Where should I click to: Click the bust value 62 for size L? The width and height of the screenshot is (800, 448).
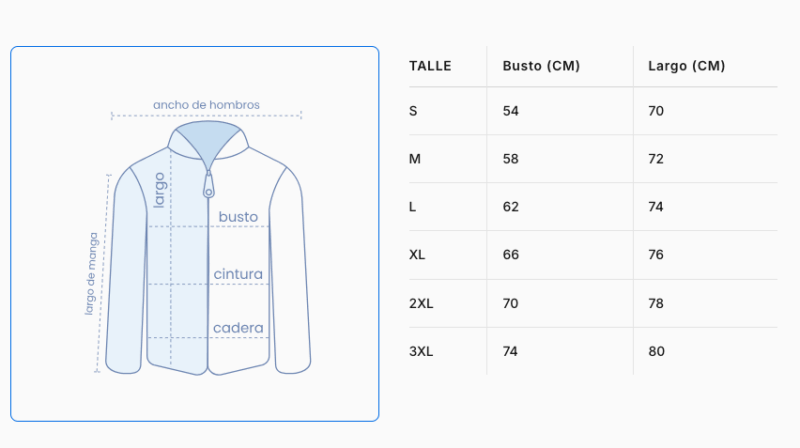point(511,207)
